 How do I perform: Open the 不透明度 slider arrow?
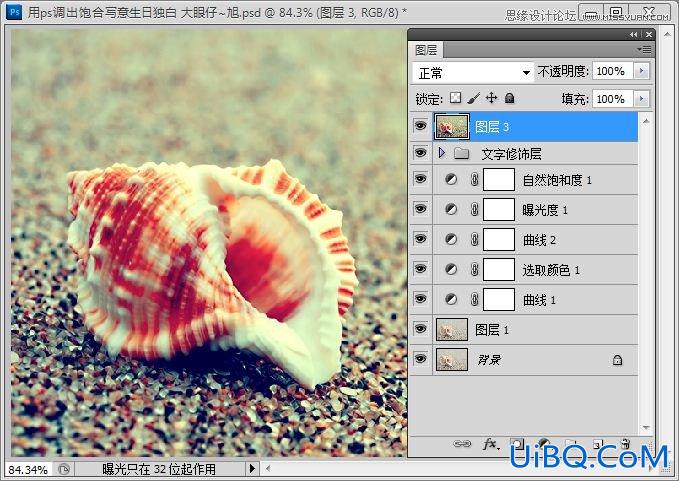tap(641, 71)
